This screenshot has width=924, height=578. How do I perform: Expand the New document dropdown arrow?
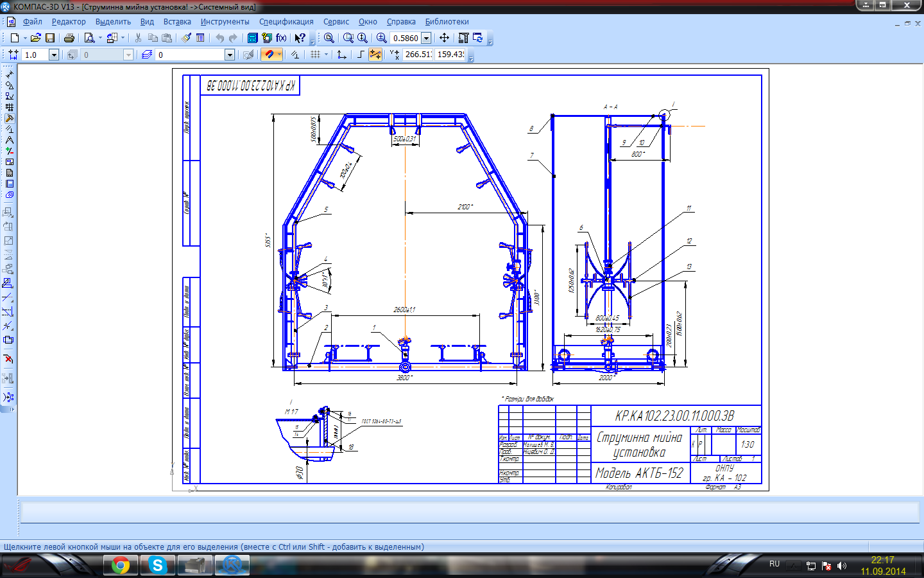pos(25,38)
